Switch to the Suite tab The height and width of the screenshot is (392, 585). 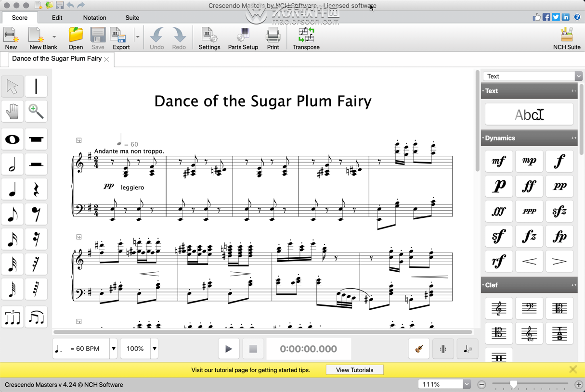(132, 18)
